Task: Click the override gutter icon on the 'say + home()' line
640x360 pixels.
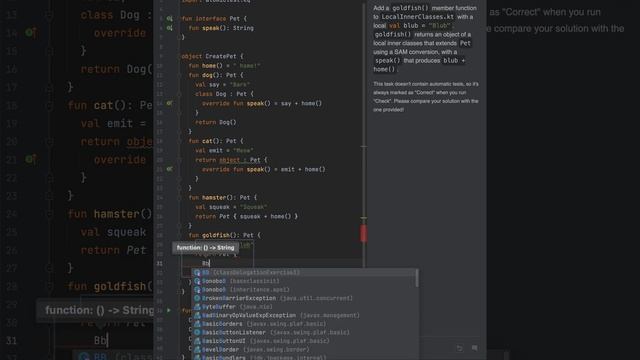Action: tap(169, 103)
